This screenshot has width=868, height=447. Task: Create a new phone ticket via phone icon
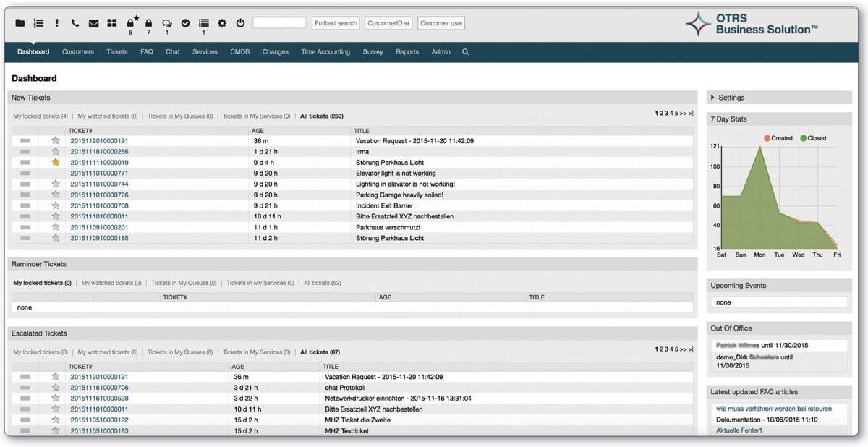pos(75,23)
